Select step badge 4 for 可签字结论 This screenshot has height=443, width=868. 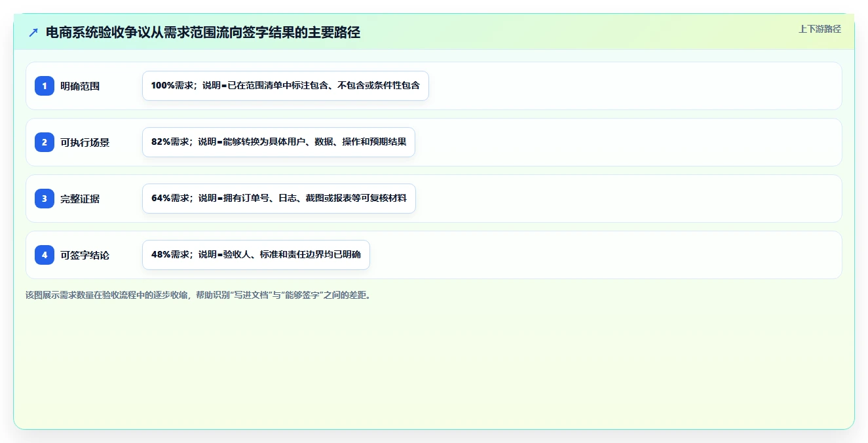[x=45, y=255]
